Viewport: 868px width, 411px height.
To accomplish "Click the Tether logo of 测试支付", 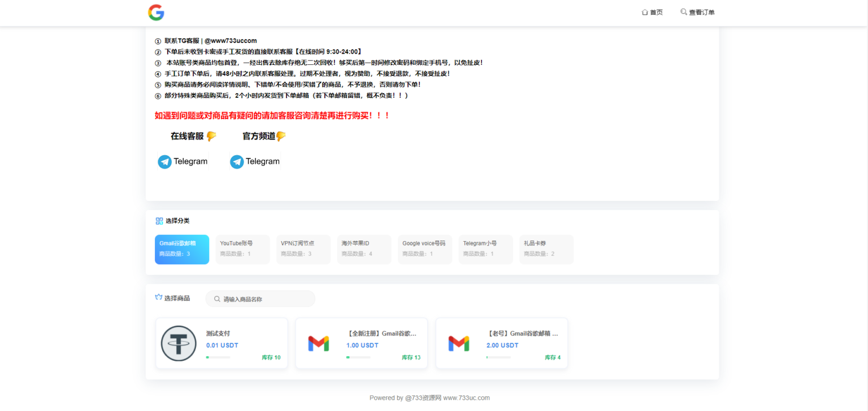I will 179,343.
